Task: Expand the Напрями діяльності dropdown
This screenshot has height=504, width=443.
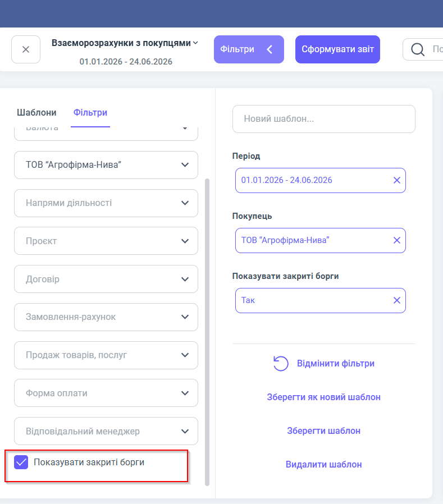Action: [x=106, y=203]
